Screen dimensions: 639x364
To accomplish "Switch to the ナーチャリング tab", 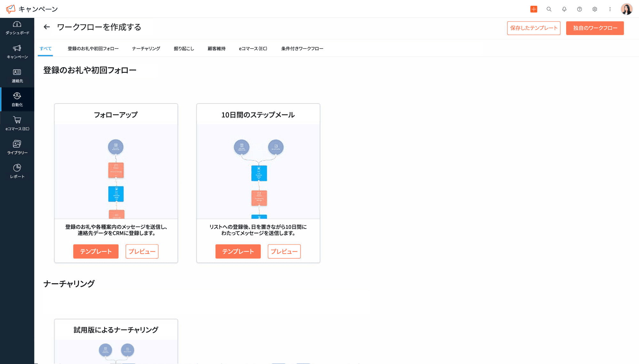I will pos(146,49).
